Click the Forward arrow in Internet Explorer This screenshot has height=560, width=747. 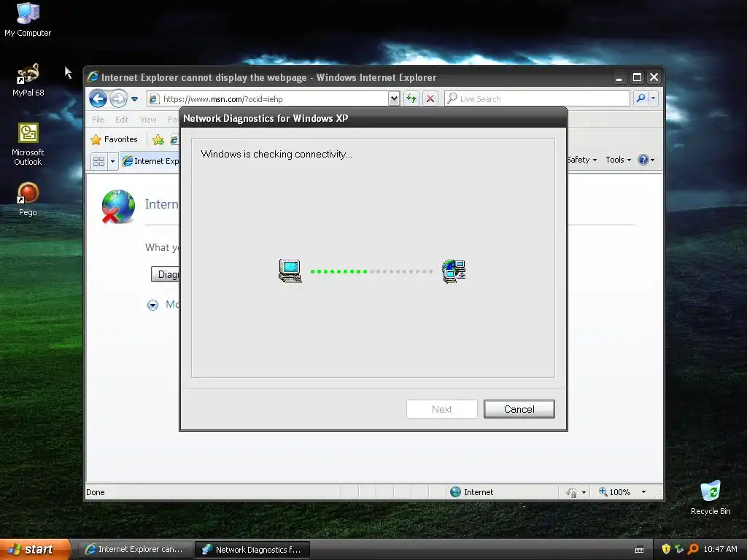(x=117, y=99)
